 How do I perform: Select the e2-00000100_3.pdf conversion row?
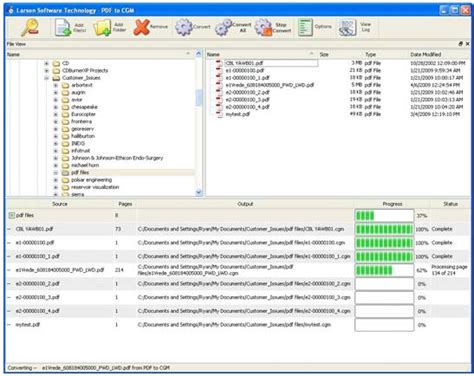pyautogui.click(x=238, y=297)
